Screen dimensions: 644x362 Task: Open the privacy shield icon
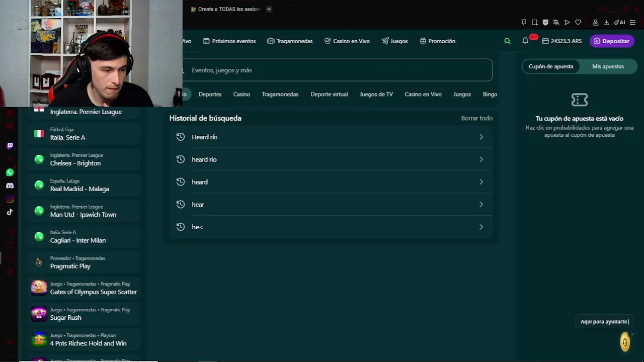point(545,22)
